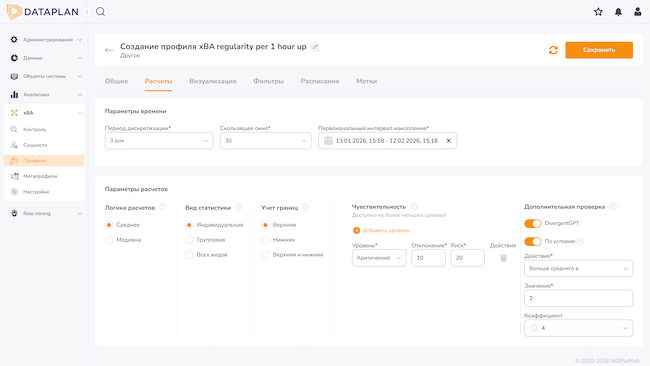Show help for Учет границ
The height and width of the screenshot is (366, 650).
coord(306,207)
